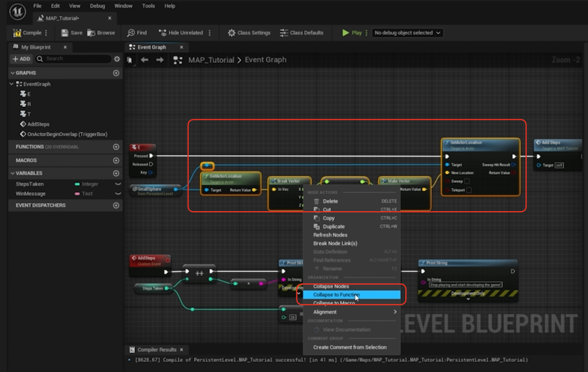Open the Help menu

pos(170,6)
